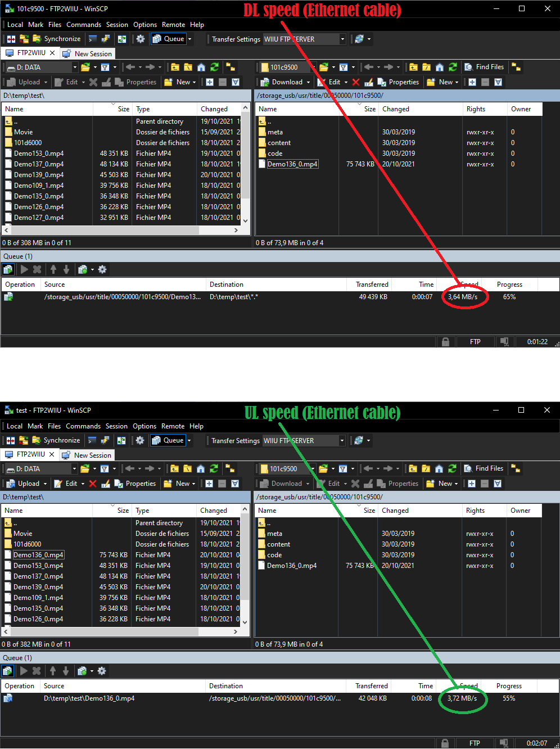Toggle Queue panel button in test window
This screenshot has width=560, height=749.
pyautogui.click(x=168, y=440)
